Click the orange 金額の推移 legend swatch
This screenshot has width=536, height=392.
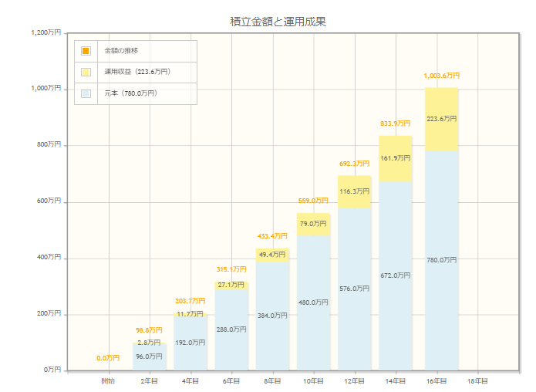(86, 51)
